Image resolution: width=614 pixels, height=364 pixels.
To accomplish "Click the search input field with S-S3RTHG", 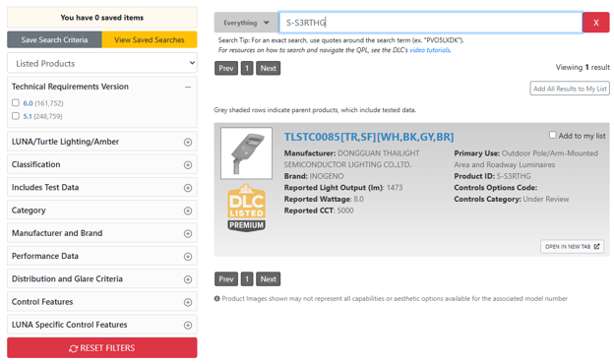I will [430, 23].
